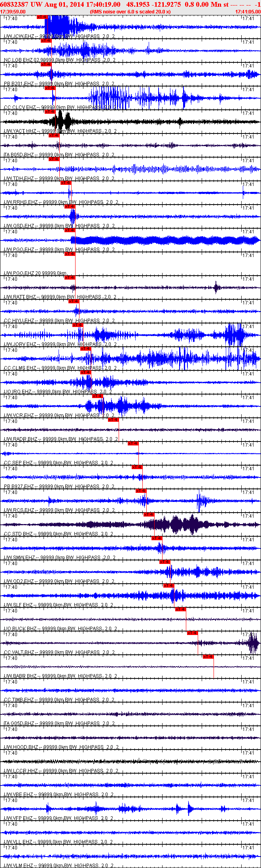261x868 pixels.
Task: Click the red pick flag on CC.CLCV.EHZ trace
Action: tap(50, 88)
